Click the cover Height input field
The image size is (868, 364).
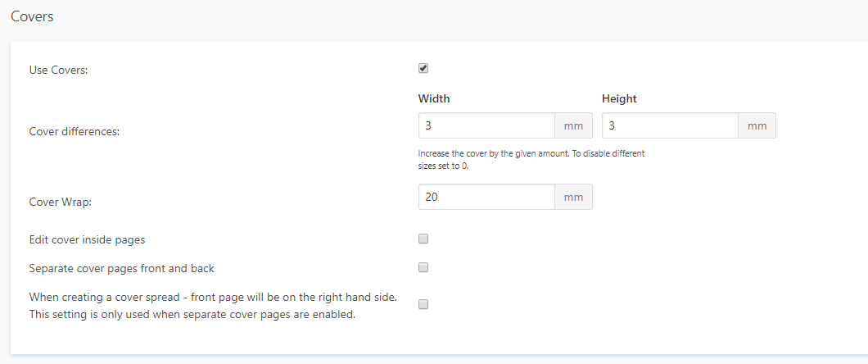click(x=670, y=125)
